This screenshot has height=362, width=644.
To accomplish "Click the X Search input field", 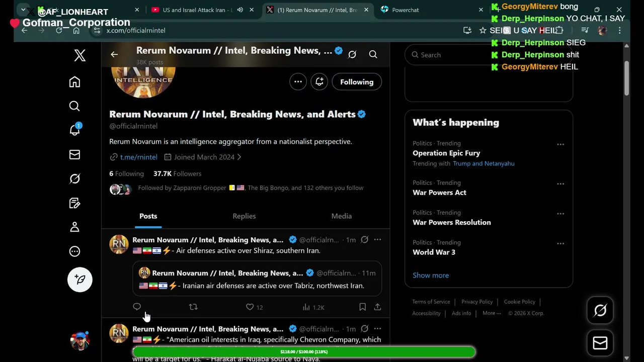I will click(x=489, y=55).
